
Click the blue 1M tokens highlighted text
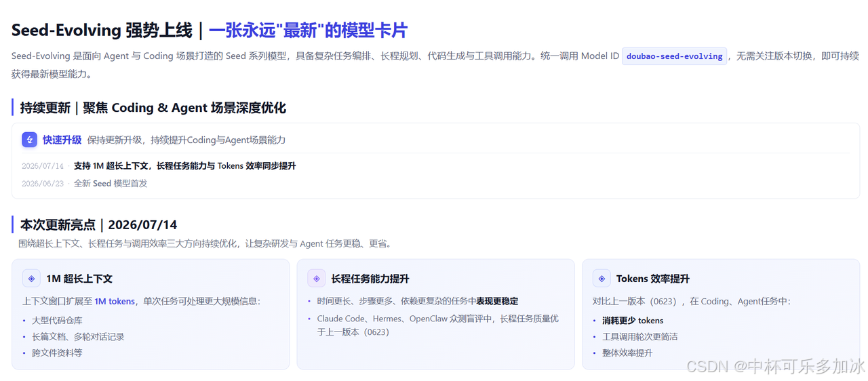(x=115, y=301)
